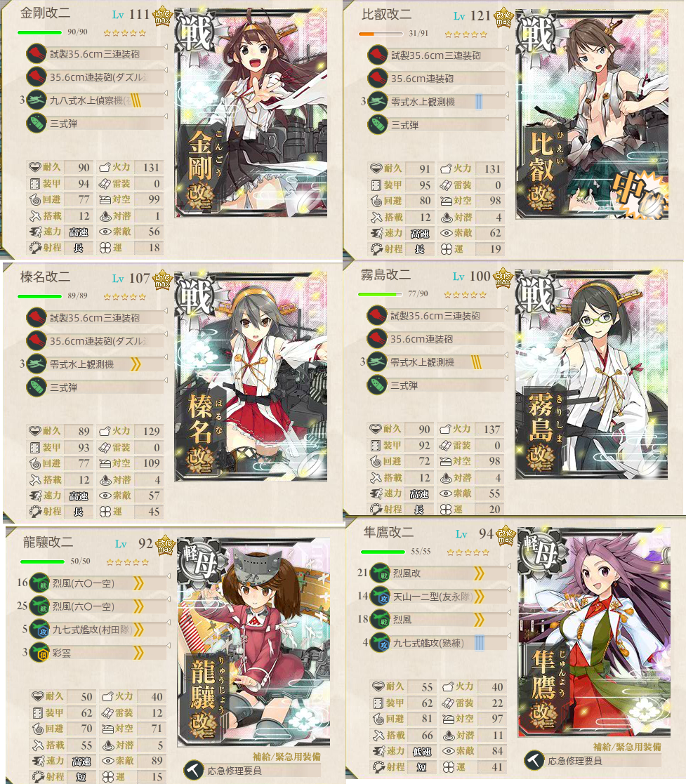Select Haruna's prototype 35.6cm triple gun icon
Viewport: 686px width, 784px height.
36,318
